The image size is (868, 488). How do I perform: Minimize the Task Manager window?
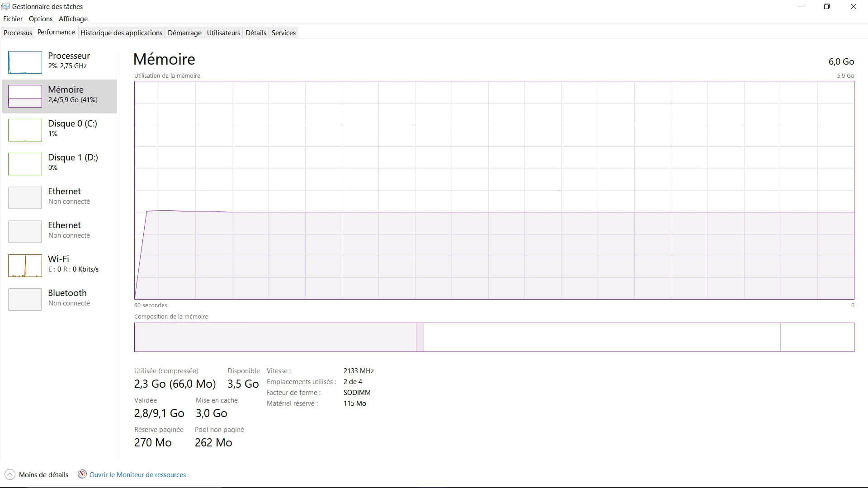click(801, 7)
